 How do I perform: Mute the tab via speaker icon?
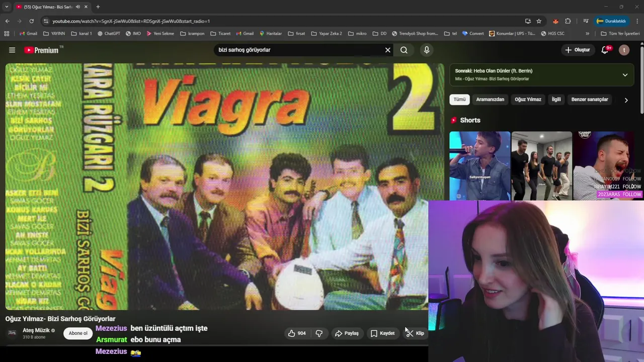77,7
